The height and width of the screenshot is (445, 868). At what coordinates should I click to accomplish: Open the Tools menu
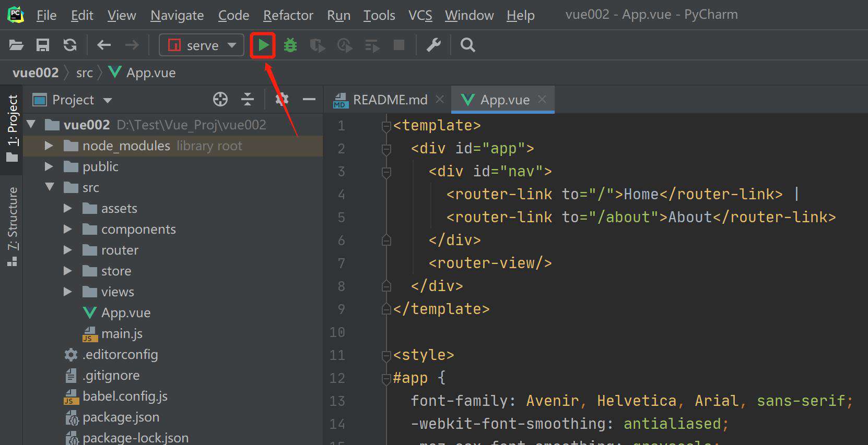[x=379, y=15]
